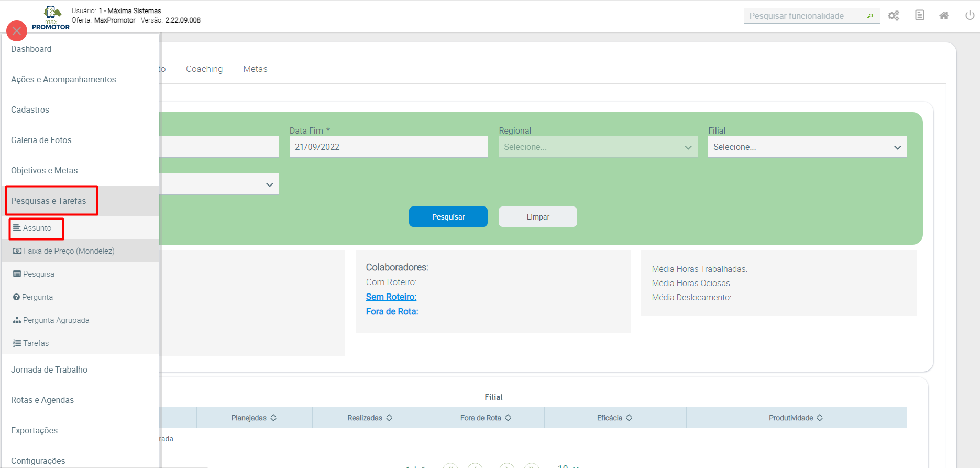The width and height of the screenshot is (980, 468).
Task: Sort the Produtividade column
Action: pos(820,418)
